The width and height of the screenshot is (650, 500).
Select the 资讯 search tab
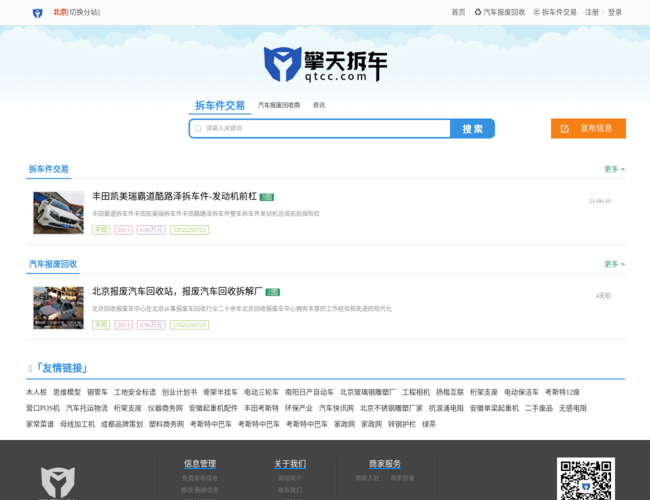click(319, 105)
